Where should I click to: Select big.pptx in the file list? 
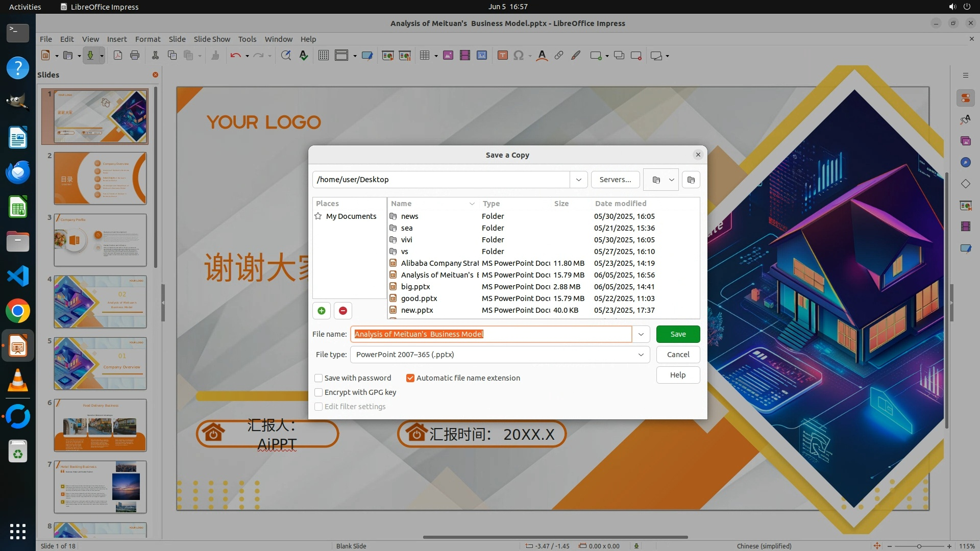pos(415,287)
